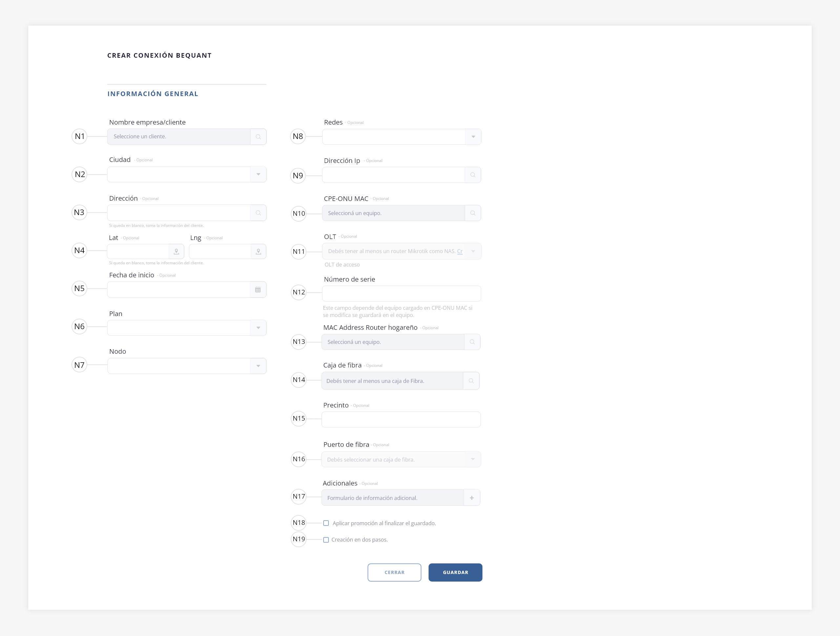This screenshot has height=636, width=840.
Task: Click the Dirección Ip search icon
Action: click(473, 175)
